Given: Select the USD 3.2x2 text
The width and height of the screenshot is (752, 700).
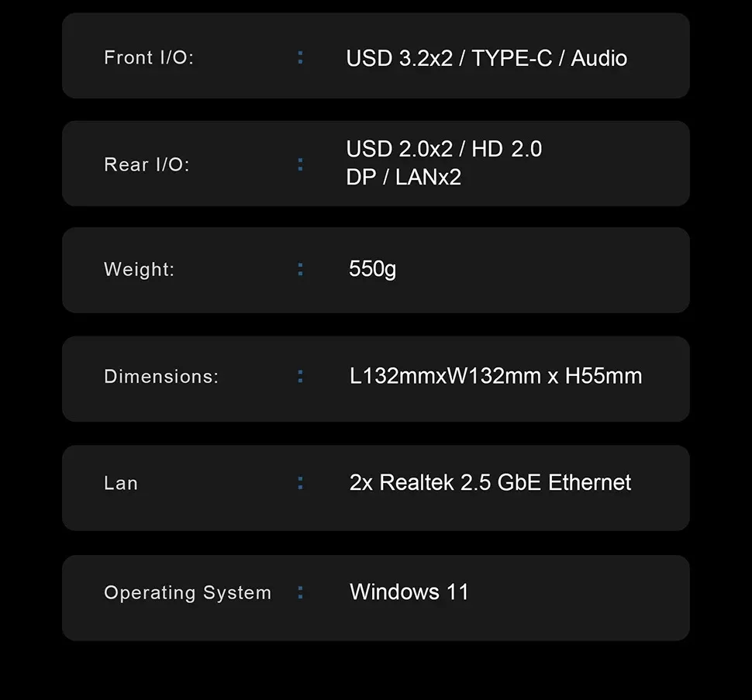Looking at the screenshot, I should pos(398,59).
